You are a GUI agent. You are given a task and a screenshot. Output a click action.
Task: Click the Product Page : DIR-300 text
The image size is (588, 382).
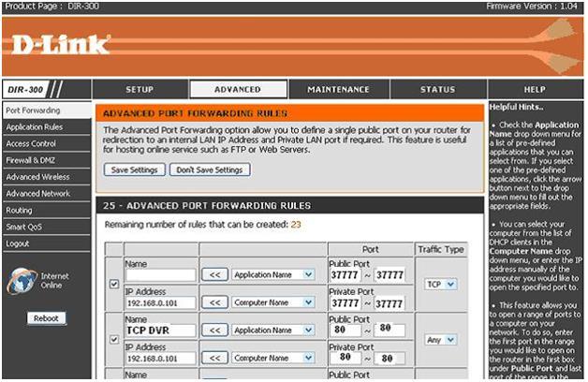51,7
